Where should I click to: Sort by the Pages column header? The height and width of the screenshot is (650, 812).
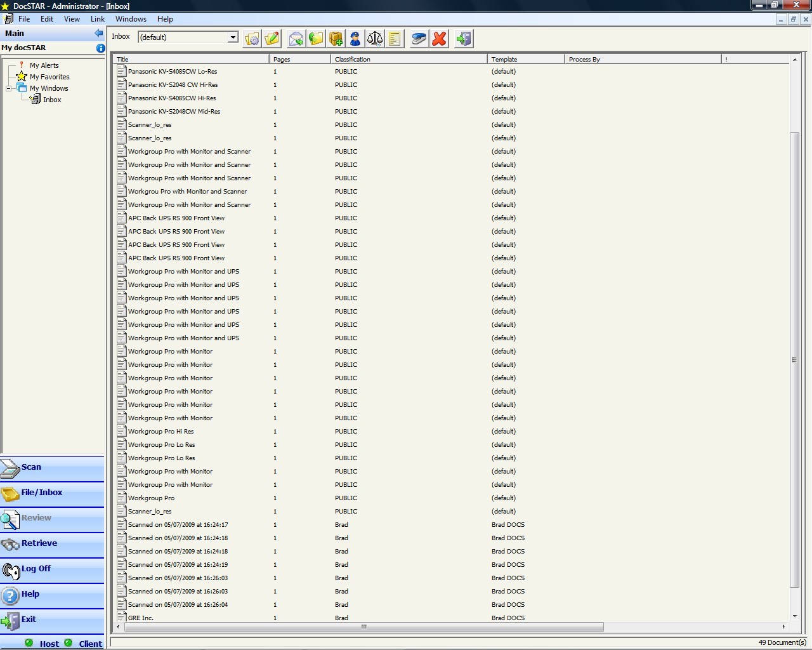[x=300, y=59]
